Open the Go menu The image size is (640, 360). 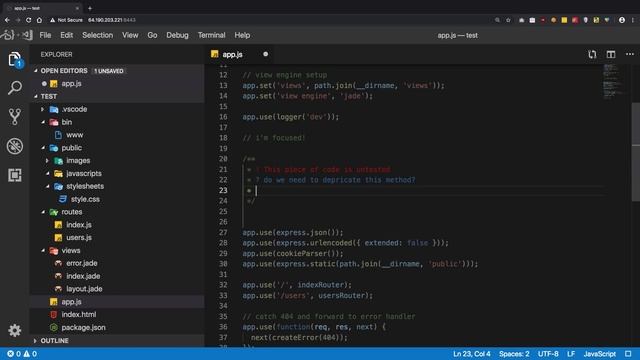point(152,35)
